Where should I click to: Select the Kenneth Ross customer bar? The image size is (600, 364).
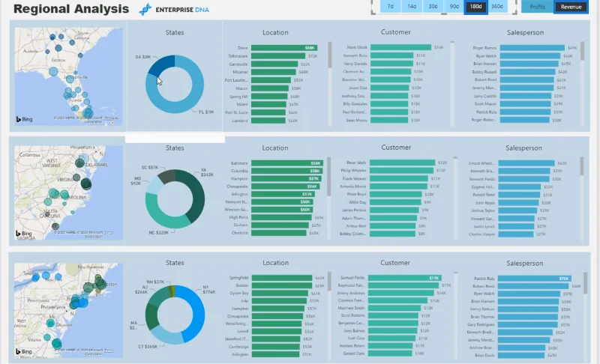(x=391, y=55)
